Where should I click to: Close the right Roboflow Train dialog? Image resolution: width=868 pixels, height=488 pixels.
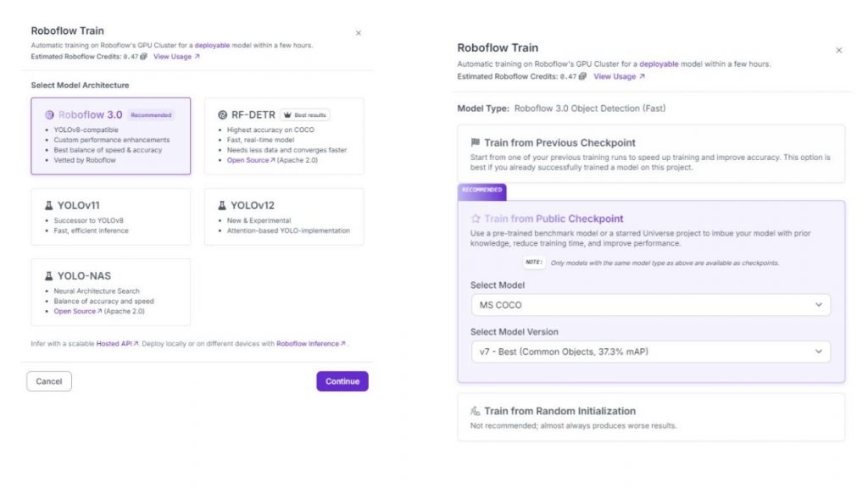(839, 50)
